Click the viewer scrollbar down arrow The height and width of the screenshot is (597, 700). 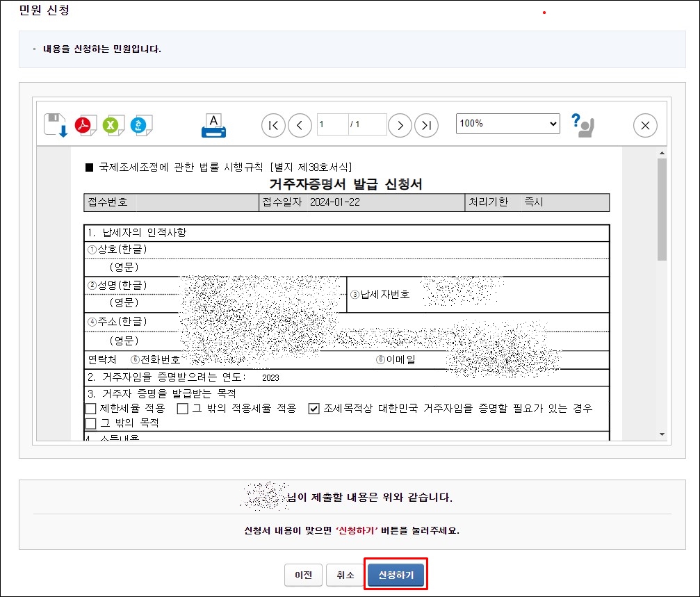tap(662, 434)
